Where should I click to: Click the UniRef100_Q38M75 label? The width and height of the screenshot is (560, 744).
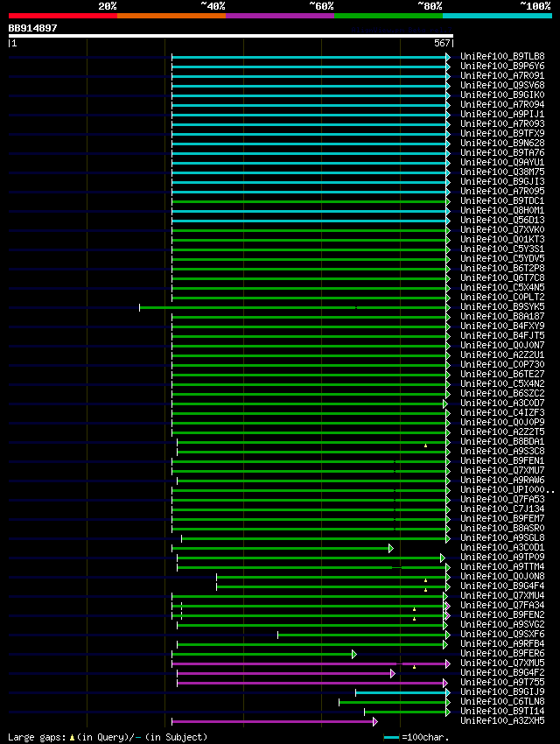coord(502,172)
